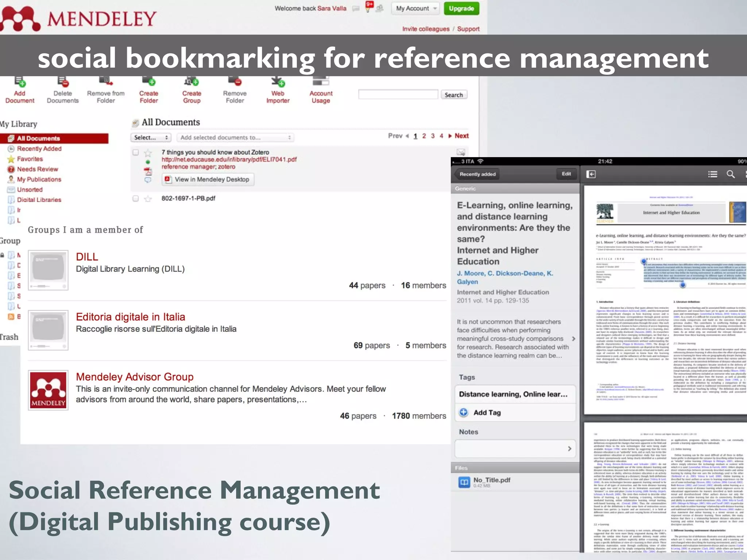The width and height of the screenshot is (747, 560).
Task: Open My Publications in the sidebar
Action: point(39,179)
